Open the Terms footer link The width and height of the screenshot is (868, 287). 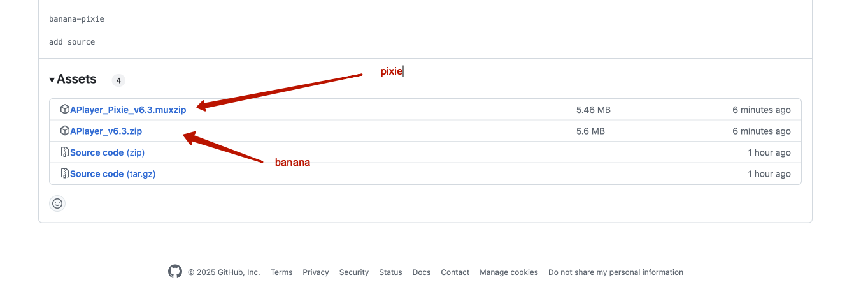click(281, 272)
